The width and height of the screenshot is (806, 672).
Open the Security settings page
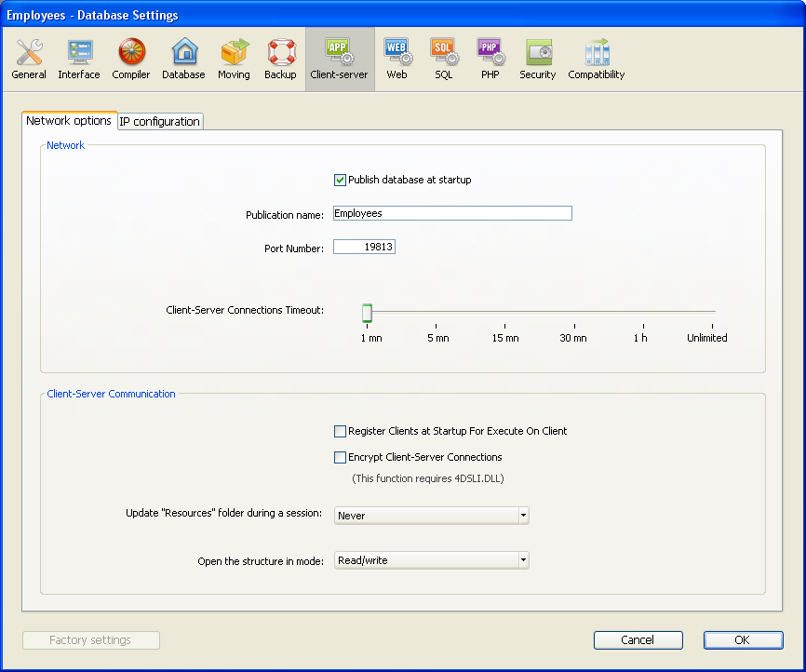pos(538,60)
